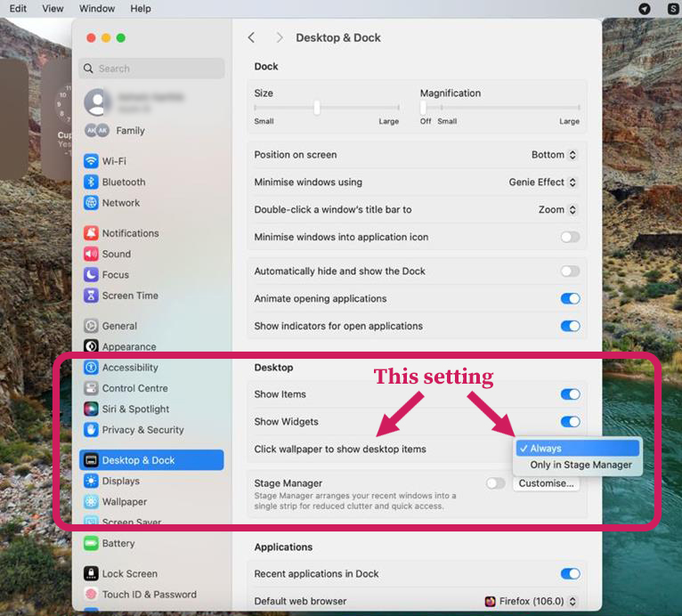Choose Only in Stage Manager option

pyautogui.click(x=577, y=465)
